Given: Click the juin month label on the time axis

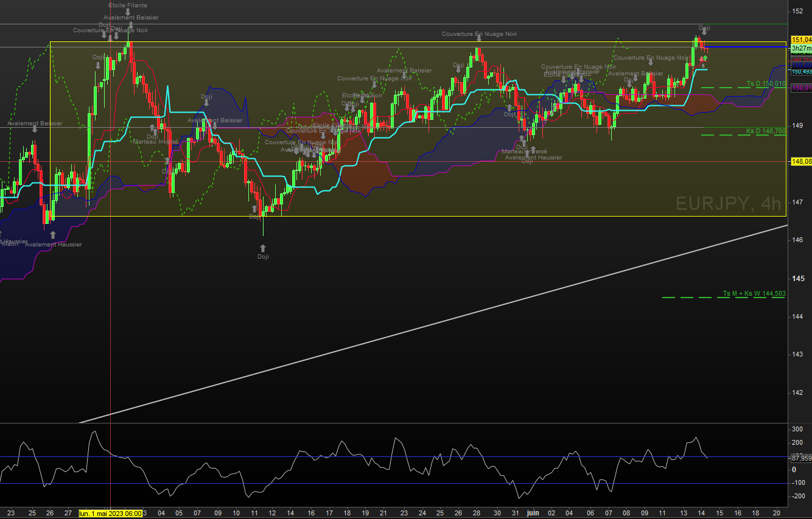Looking at the screenshot, I should (533, 514).
